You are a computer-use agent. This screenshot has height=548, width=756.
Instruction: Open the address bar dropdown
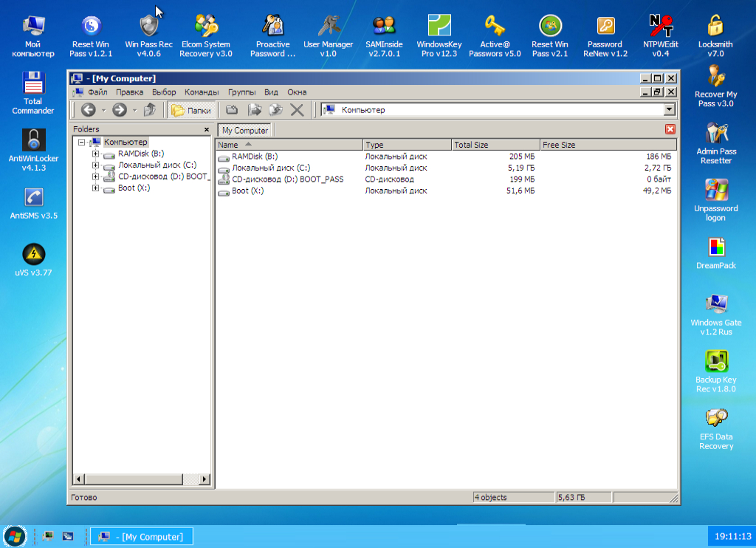669,110
